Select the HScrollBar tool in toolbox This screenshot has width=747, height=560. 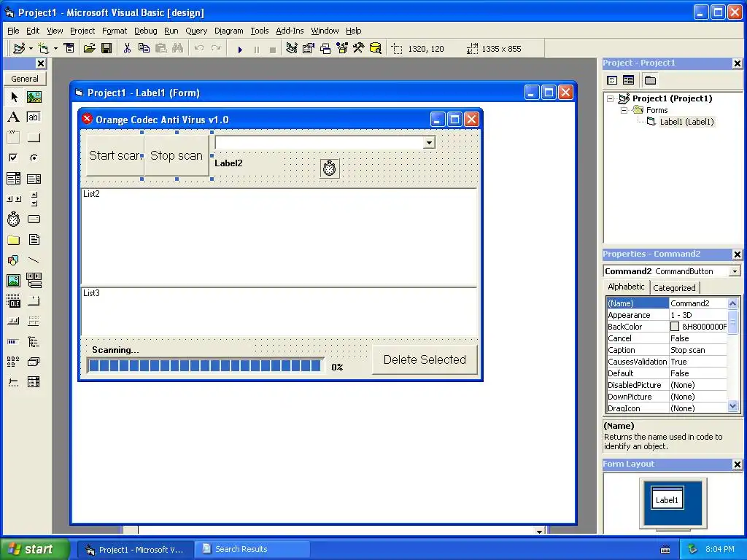coord(14,199)
